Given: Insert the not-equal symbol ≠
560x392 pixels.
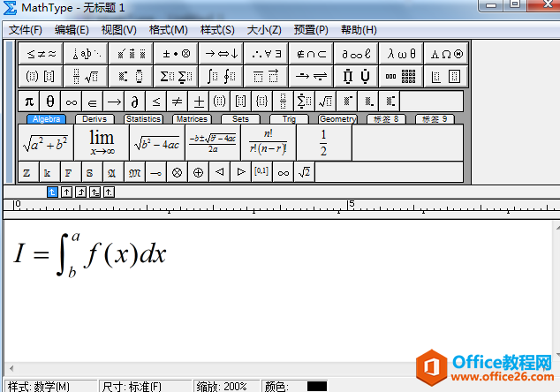Looking at the screenshot, I should point(178,102).
